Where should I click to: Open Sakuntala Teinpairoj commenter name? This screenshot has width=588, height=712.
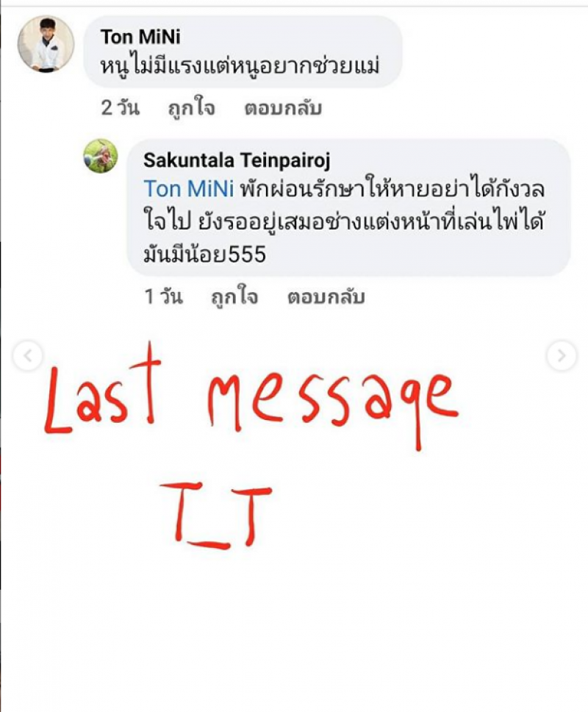coord(237,160)
